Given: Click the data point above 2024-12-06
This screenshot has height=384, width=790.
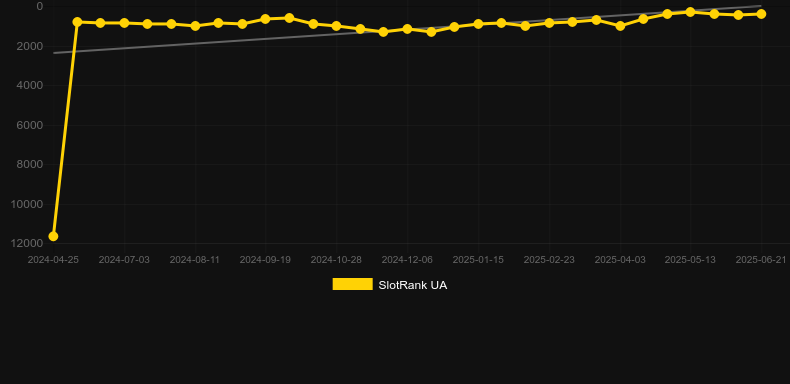Looking at the screenshot, I should click(407, 29).
